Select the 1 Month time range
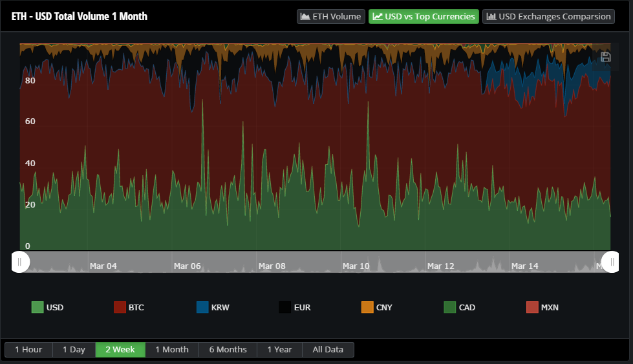This screenshot has height=364, width=633. (172, 350)
